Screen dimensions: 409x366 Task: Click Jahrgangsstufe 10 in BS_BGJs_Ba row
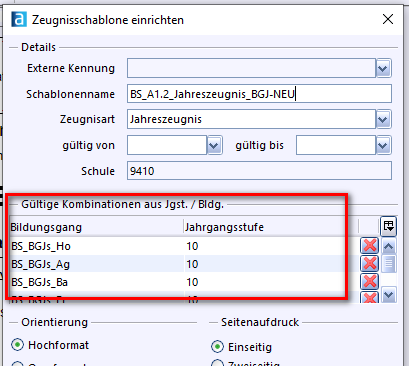[271, 282]
